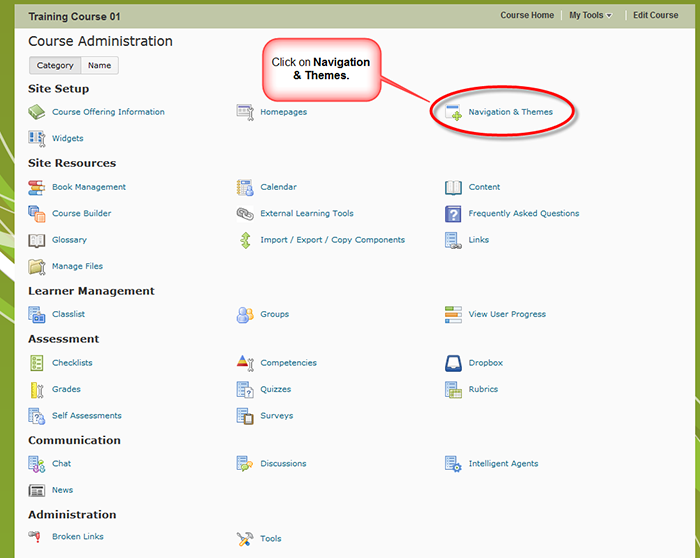This screenshot has width=700, height=558.
Task: Click the Dropbox tray icon
Action: (453, 363)
